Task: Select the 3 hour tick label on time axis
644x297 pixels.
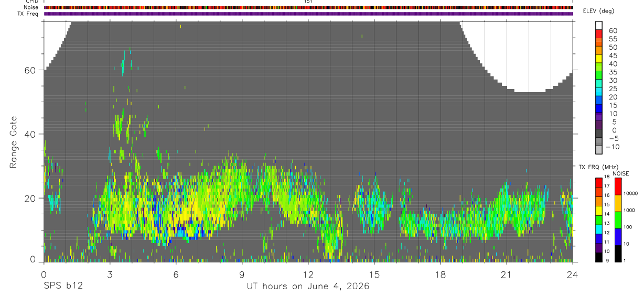Action: click(110, 275)
